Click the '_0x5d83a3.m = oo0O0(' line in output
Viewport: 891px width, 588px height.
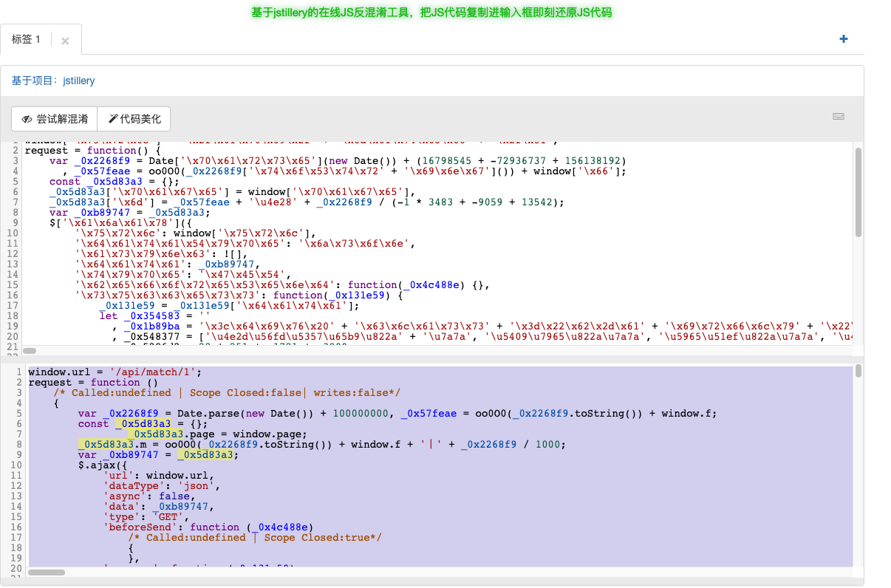click(x=321, y=444)
